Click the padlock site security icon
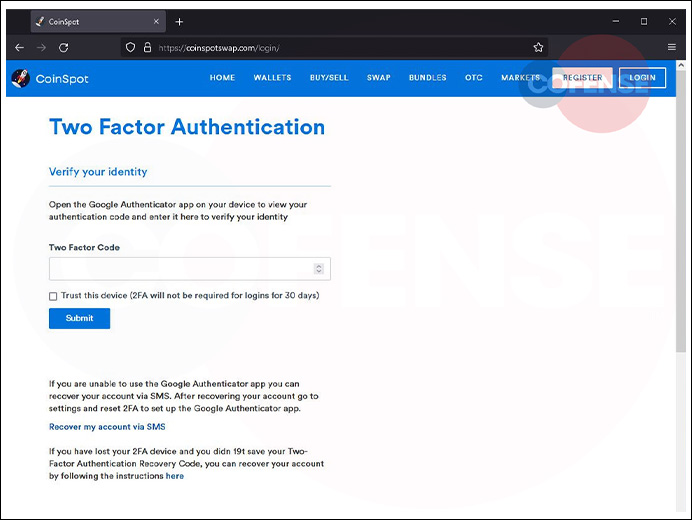 (146, 47)
